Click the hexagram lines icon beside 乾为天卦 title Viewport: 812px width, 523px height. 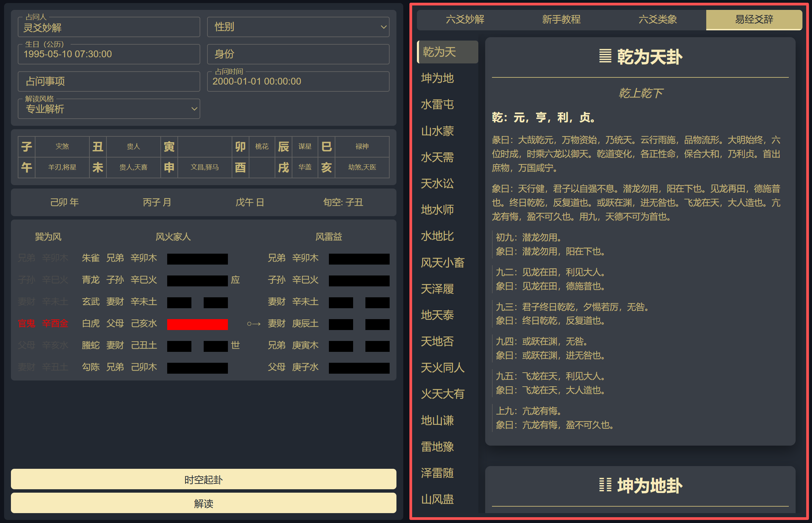[x=605, y=57]
